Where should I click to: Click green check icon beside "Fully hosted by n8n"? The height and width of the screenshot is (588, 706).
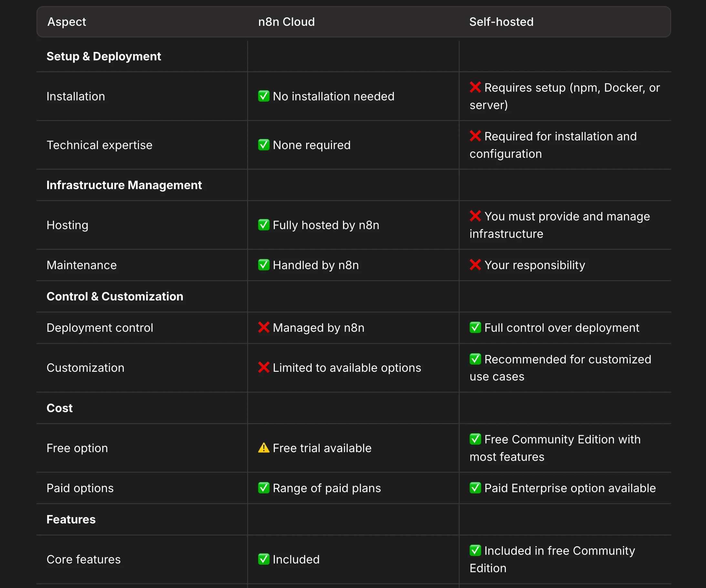point(264,225)
